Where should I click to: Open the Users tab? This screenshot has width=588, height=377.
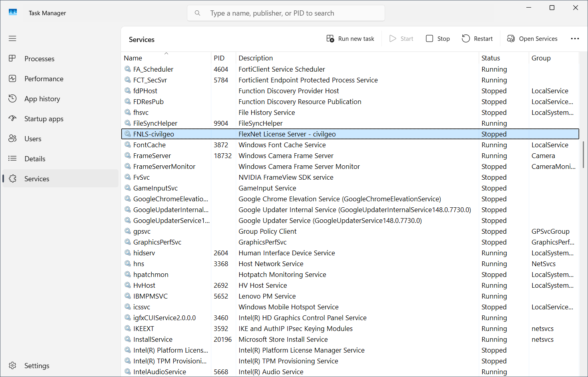click(33, 139)
